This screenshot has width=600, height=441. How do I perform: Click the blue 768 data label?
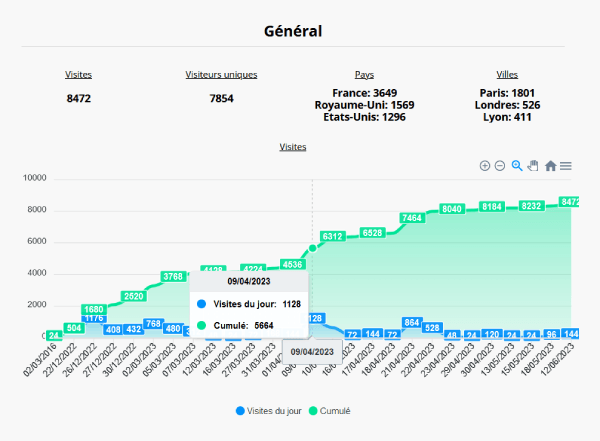153,324
